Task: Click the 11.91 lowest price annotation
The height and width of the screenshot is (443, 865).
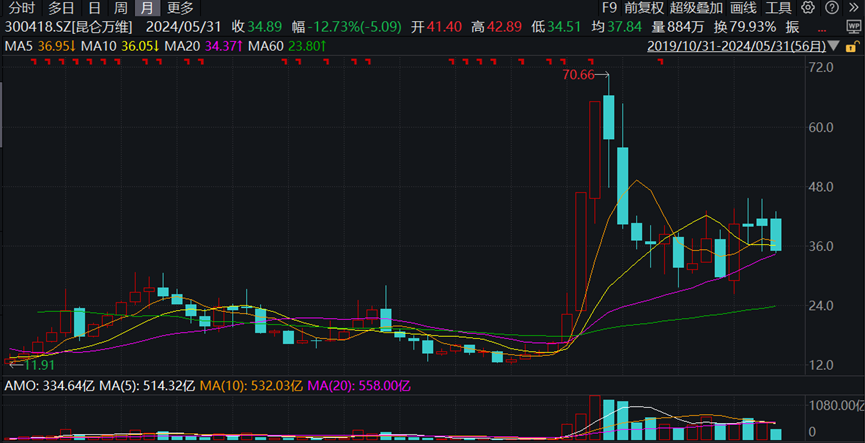Action: pyautogui.click(x=40, y=365)
